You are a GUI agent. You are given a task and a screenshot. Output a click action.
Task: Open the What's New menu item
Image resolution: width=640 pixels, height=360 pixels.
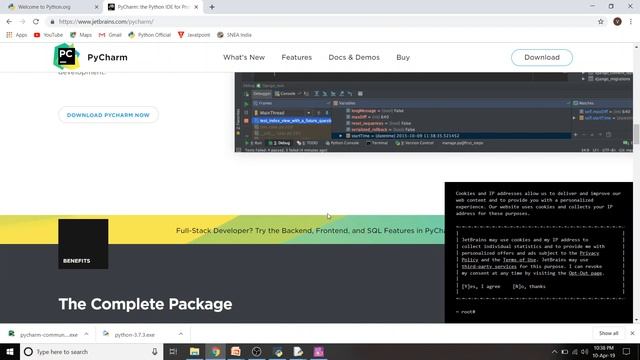(x=244, y=58)
